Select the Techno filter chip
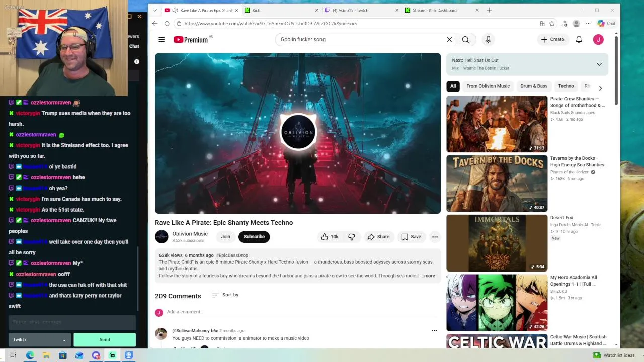The height and width of the screenshot is (362, 644). [x=566, y=86]
